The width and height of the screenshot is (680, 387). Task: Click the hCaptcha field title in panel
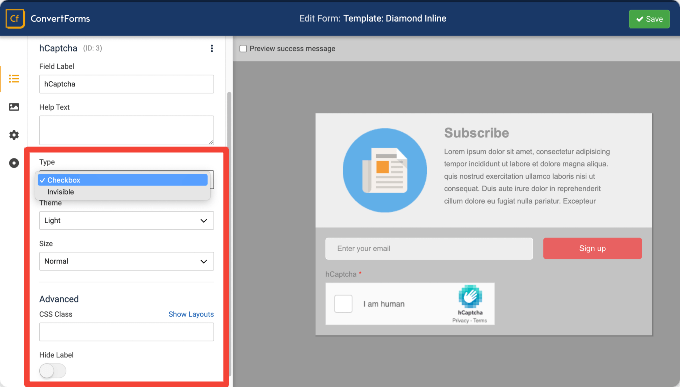click(58, 48)
